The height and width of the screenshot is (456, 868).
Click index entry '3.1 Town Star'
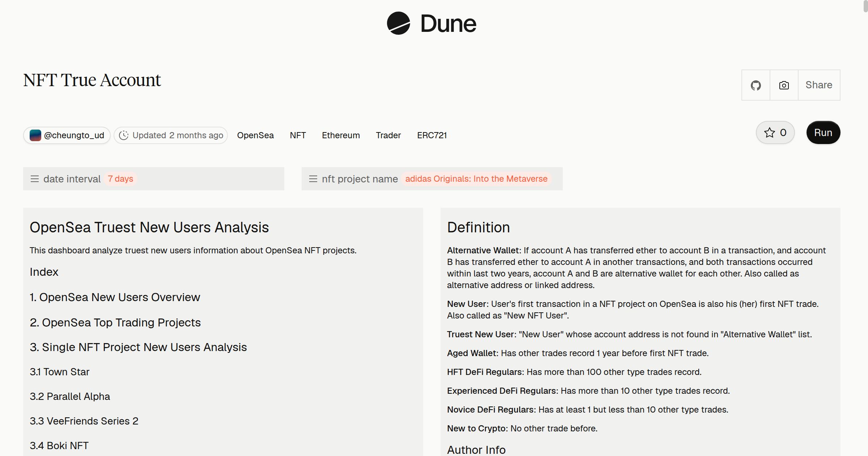(x=59, y=372)
